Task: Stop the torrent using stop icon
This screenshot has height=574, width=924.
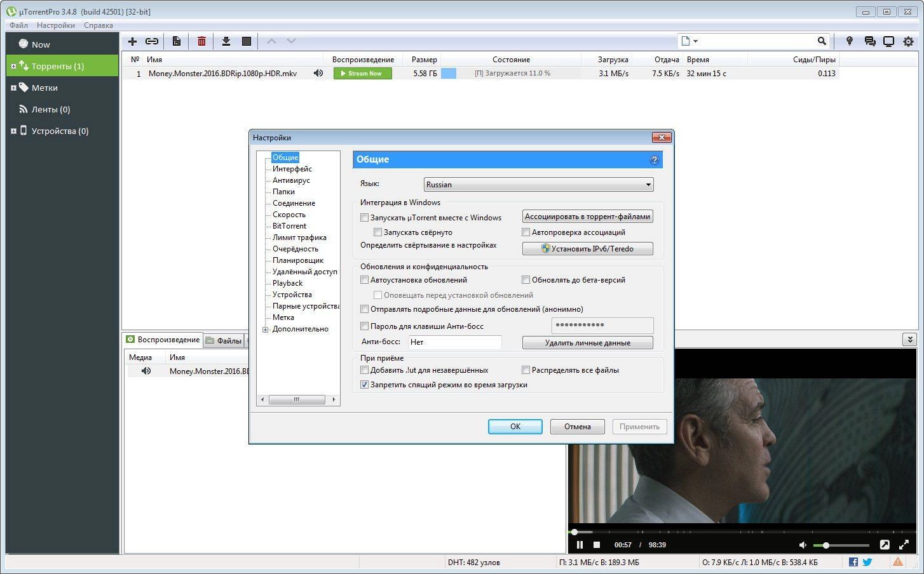Action: click(x=247, y=41)
